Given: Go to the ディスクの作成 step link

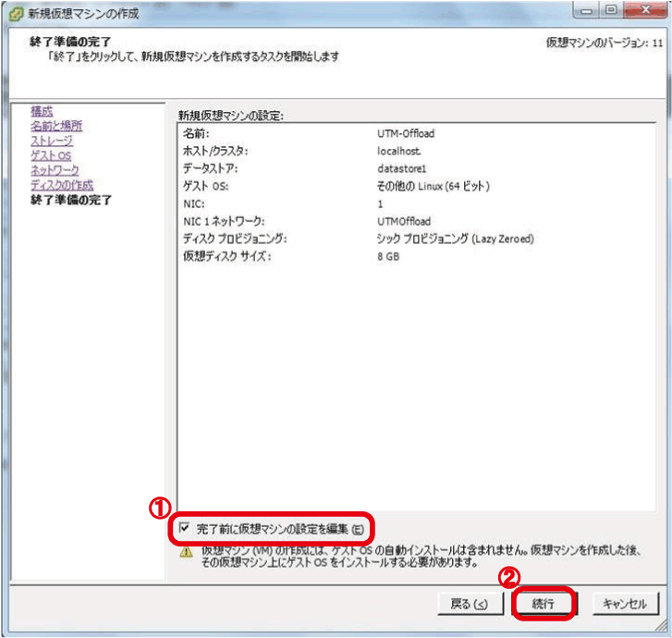Looking at the screenshot, I should [62, 185].
